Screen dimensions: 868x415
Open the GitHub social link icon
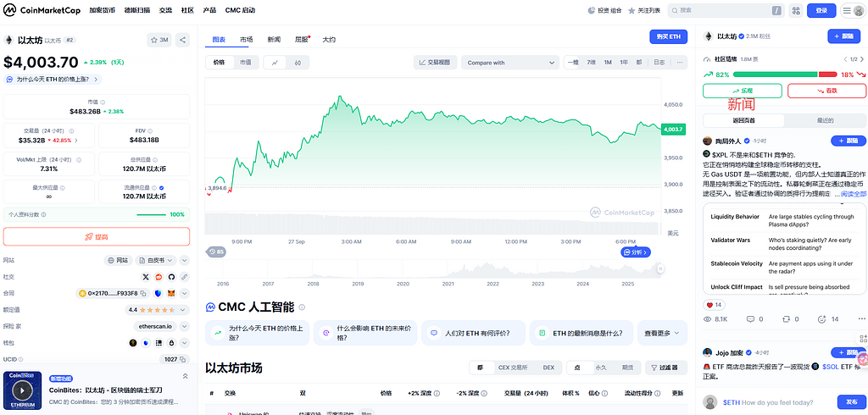coord(170,277)
